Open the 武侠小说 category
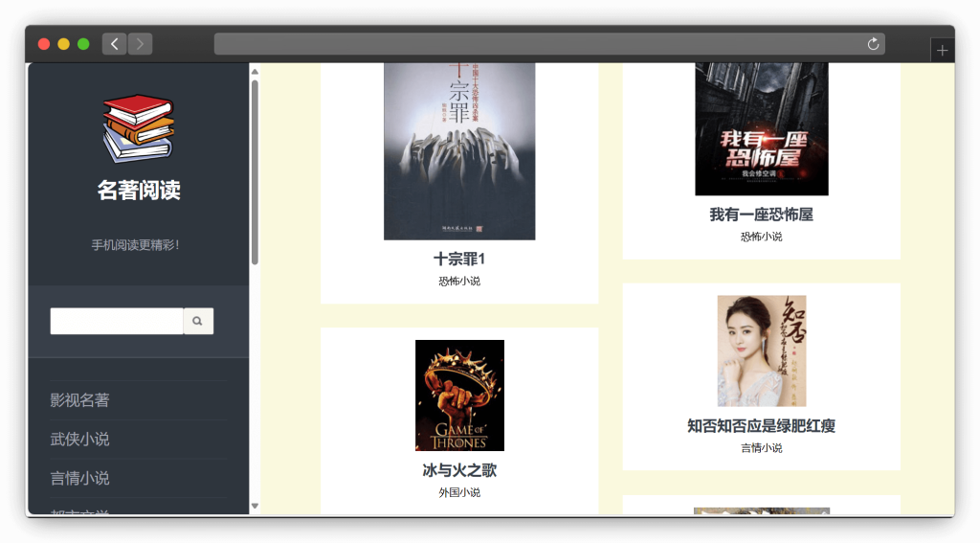 pyautogui.click(x=80, y=440)
